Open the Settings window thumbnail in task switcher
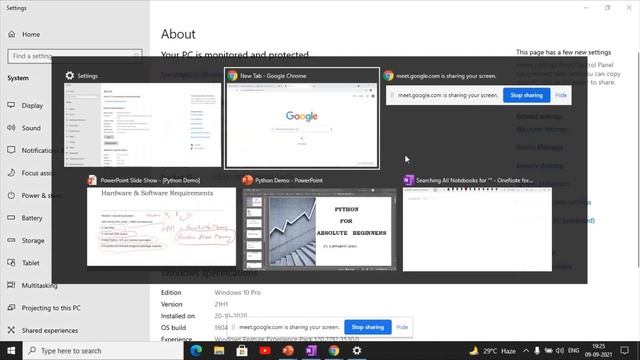This screenshot has width=640, height=360. click(142, 125)
